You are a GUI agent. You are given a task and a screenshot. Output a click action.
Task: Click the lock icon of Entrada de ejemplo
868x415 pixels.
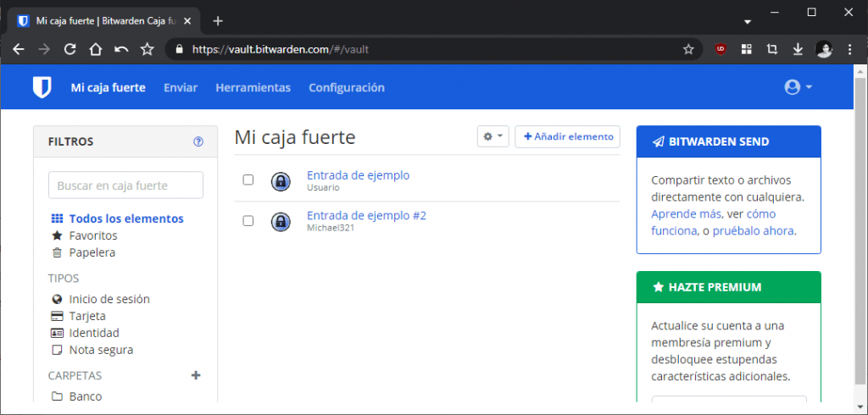coord(281,181)
